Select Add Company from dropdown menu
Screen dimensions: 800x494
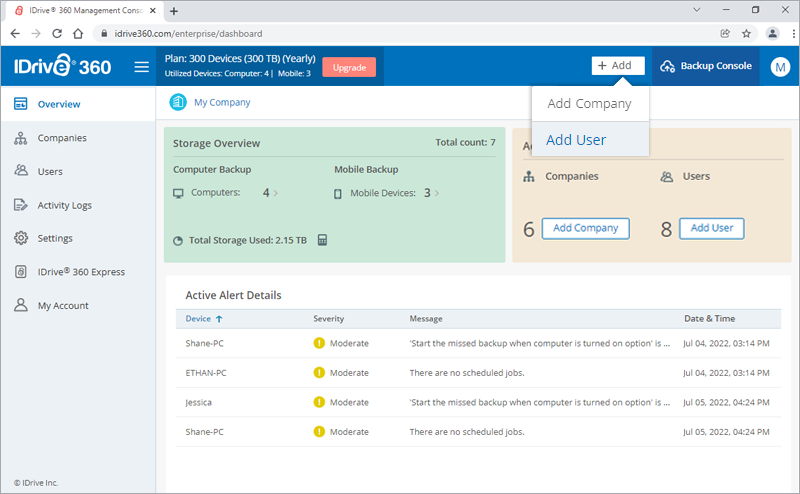pos(590,104)
